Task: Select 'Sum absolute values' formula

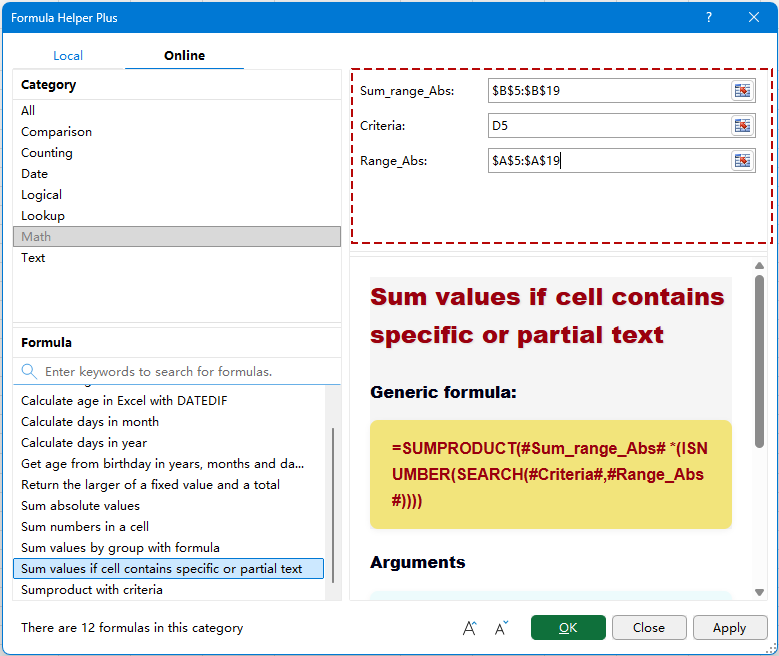Action: pyautogui.click(x=169, y=505)
